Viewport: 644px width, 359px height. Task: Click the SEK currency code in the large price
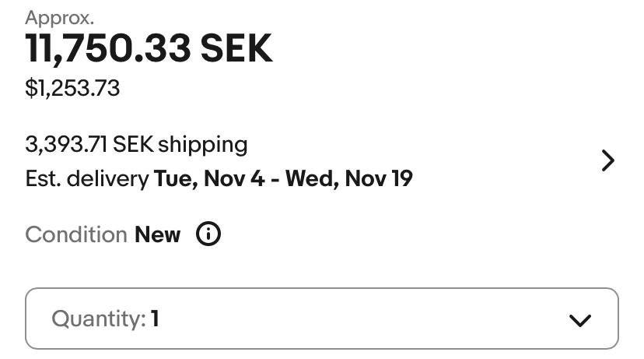pos(236,49)
